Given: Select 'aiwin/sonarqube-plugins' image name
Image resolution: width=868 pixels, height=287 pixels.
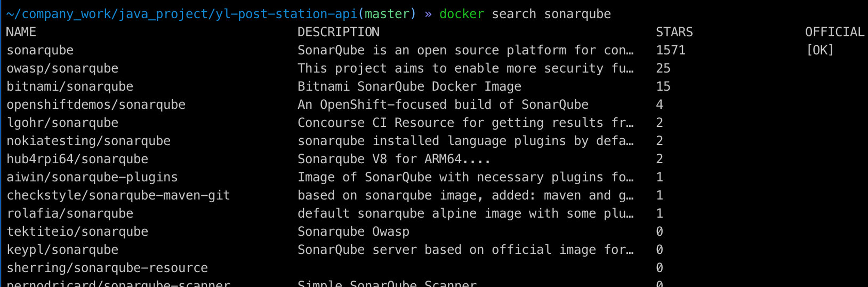Looking at the screenshot, I should point(92,178).
